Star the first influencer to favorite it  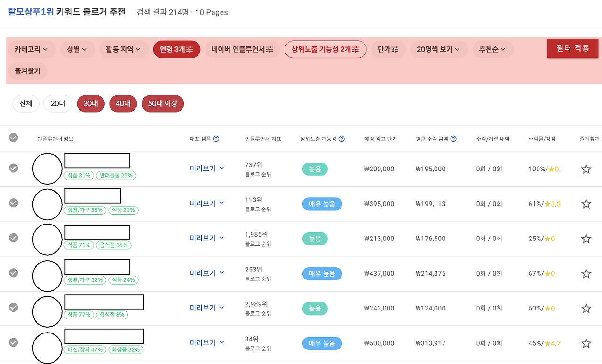click(586, 169)
